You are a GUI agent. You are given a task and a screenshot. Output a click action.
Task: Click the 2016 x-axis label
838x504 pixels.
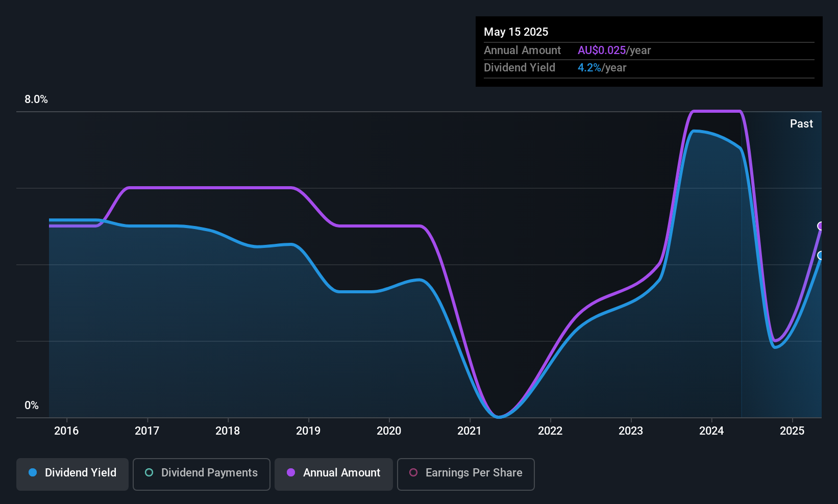pyautogui.click(x=66, y=431)
